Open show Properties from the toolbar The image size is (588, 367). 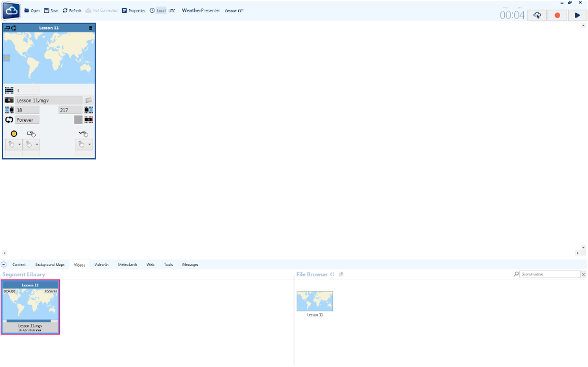[x=134, y=10]
